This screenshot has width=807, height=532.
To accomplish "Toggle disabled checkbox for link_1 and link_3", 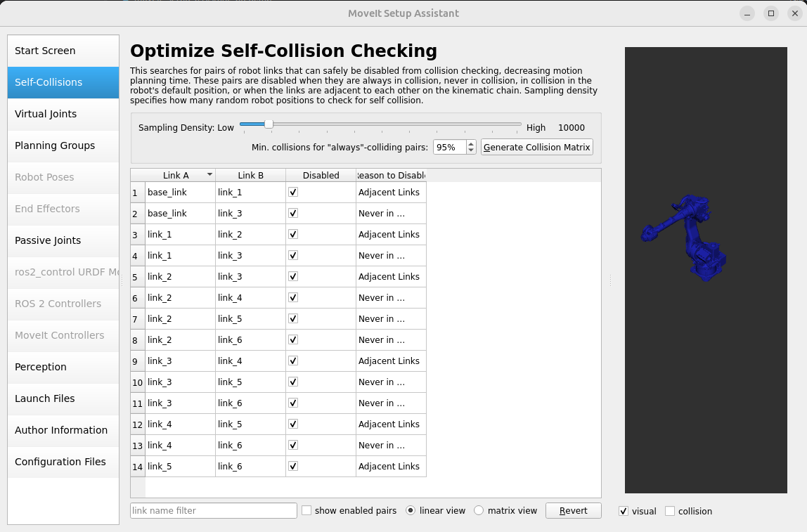I will pos(293,255).
